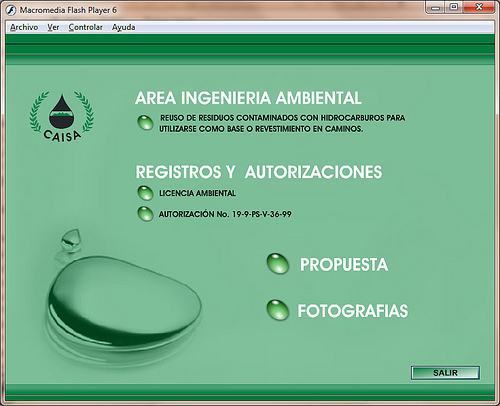
Task: Open the PROPUESTA text link
Action: [344, 265]
